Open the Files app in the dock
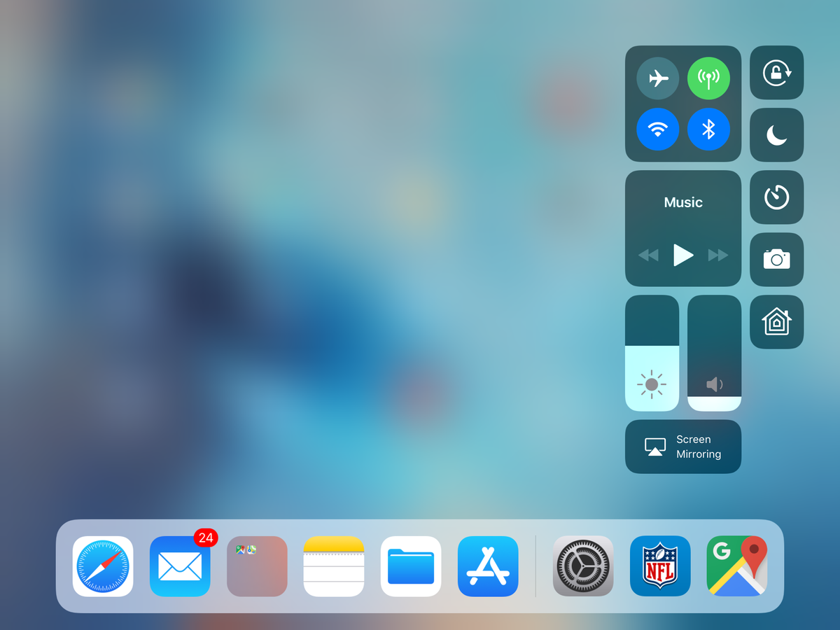 [411, 566]
